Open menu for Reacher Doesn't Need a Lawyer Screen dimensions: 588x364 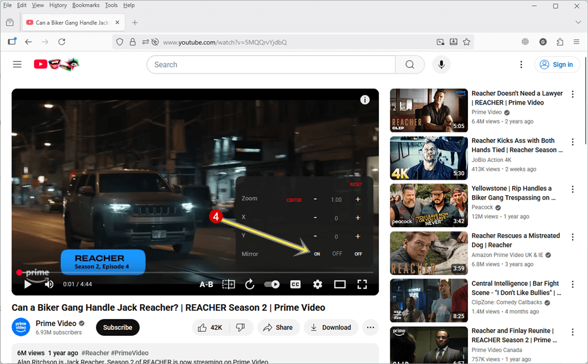pyautogui.click(x=572, y=94)
